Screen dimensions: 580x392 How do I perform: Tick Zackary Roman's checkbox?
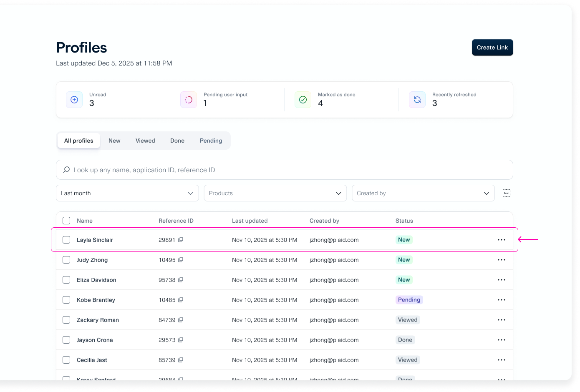click(66, 320)
